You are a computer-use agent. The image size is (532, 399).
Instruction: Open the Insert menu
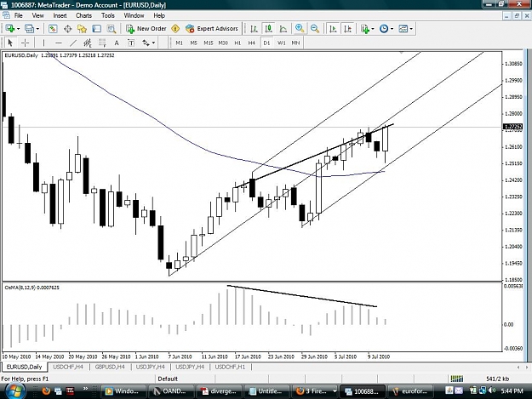pos(60,15)
